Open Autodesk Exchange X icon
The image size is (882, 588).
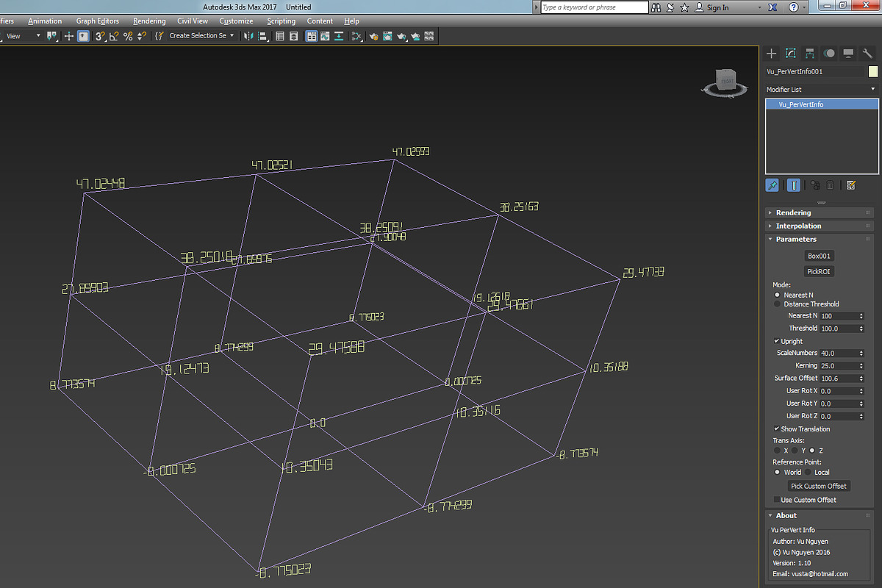(772, 7)
